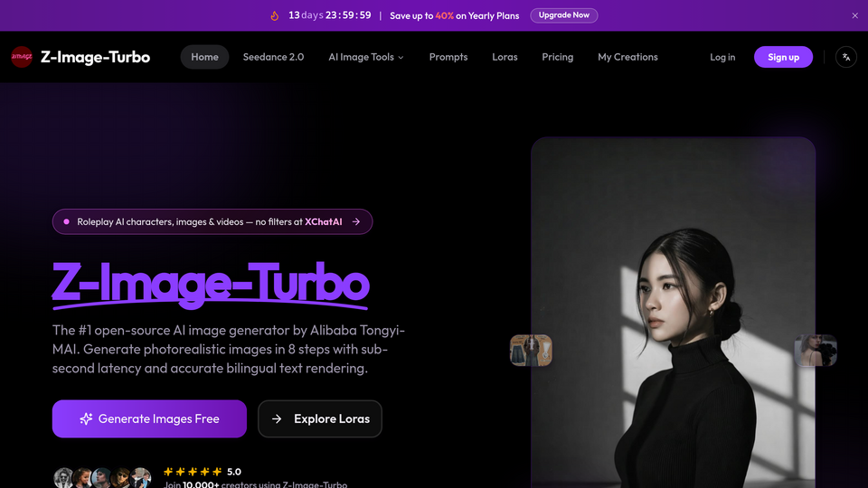868x488 pixels.
Task: Click the Z-Image-Turbo round logo icon
Action: click(22, 57)
